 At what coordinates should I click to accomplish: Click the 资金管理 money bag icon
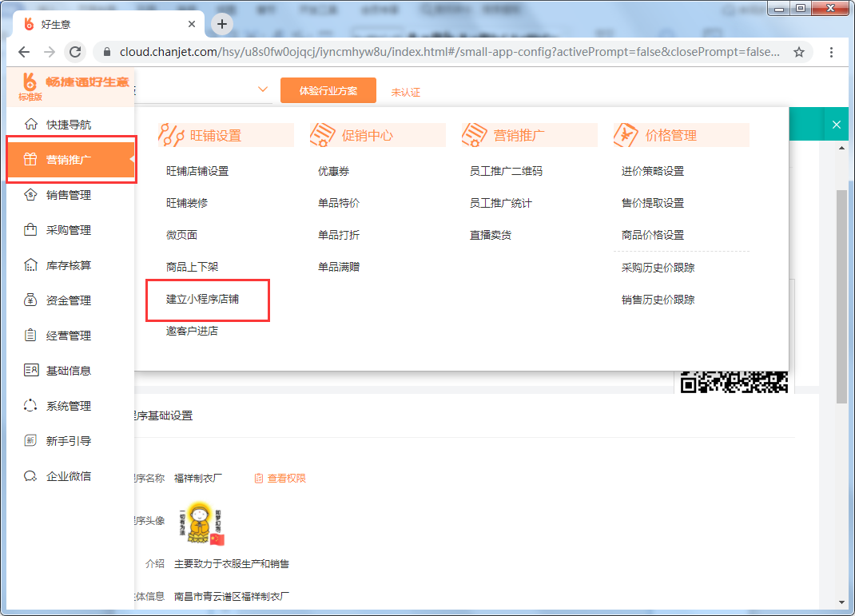pyautogui.click(x=30, y=300)
